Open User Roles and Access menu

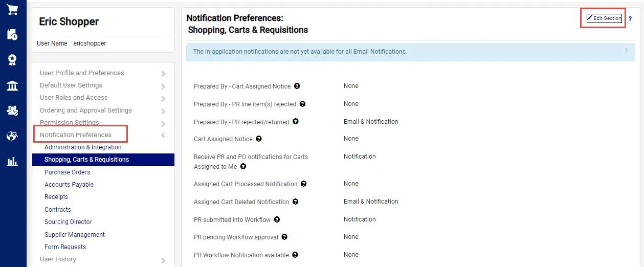pos(74,98)
